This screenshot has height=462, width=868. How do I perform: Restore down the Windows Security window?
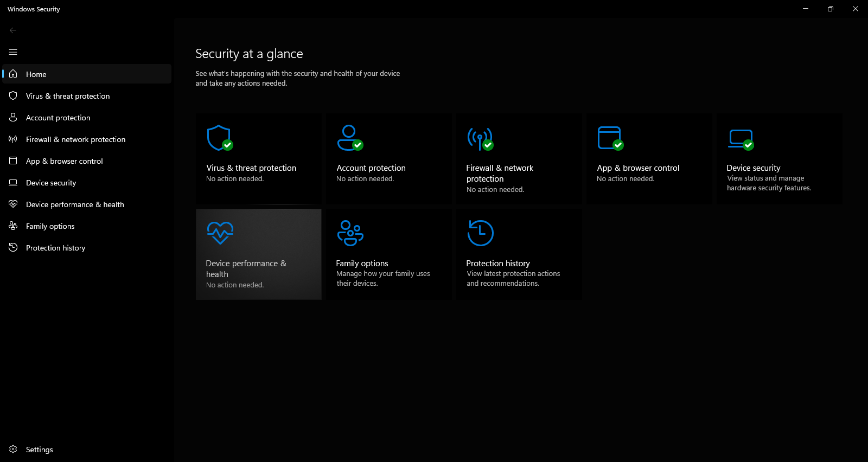[831, 9]
